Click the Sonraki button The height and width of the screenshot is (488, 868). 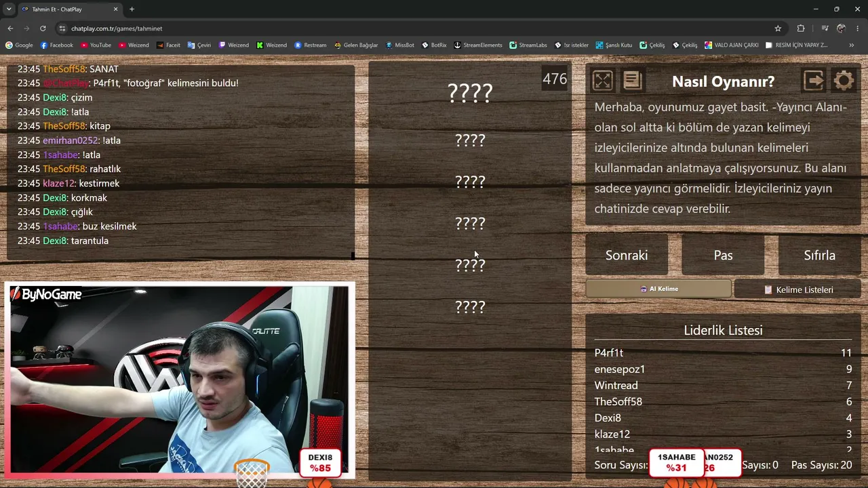pyautogui.click(x=627, y=256)
